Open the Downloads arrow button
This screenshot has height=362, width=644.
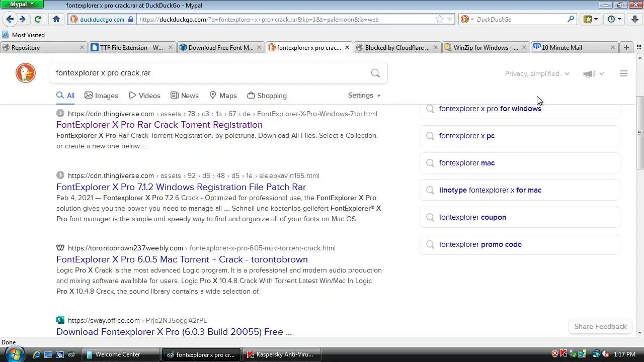tap(635, 19)
